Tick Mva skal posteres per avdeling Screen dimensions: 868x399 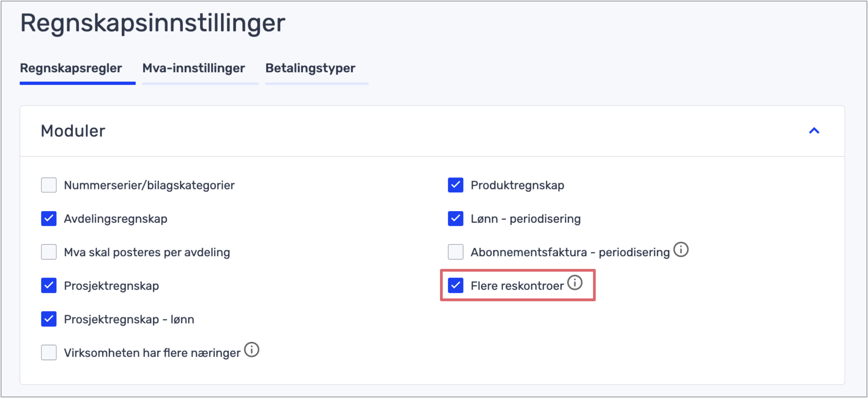pyautogui.click(x=49, y=252)
